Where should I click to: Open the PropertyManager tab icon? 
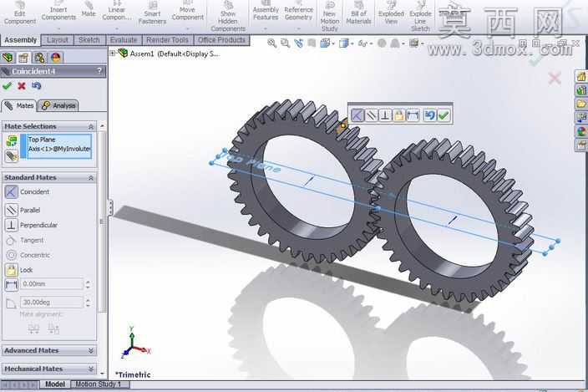[x=23, y=58]
